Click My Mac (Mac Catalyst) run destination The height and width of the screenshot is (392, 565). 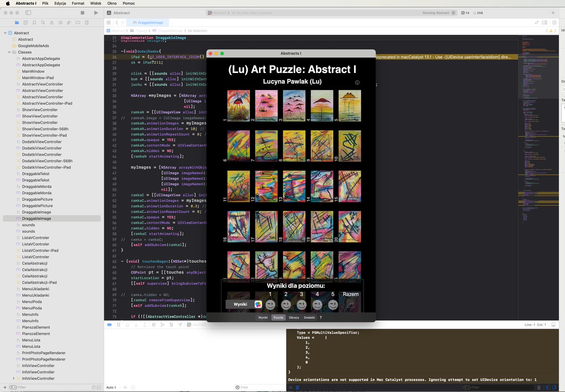(x=251, y=13)
